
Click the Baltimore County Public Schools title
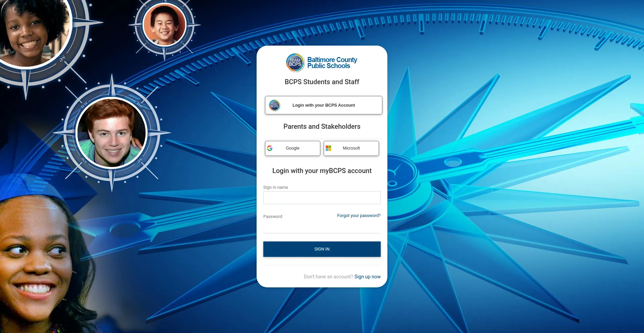point(332,63)
